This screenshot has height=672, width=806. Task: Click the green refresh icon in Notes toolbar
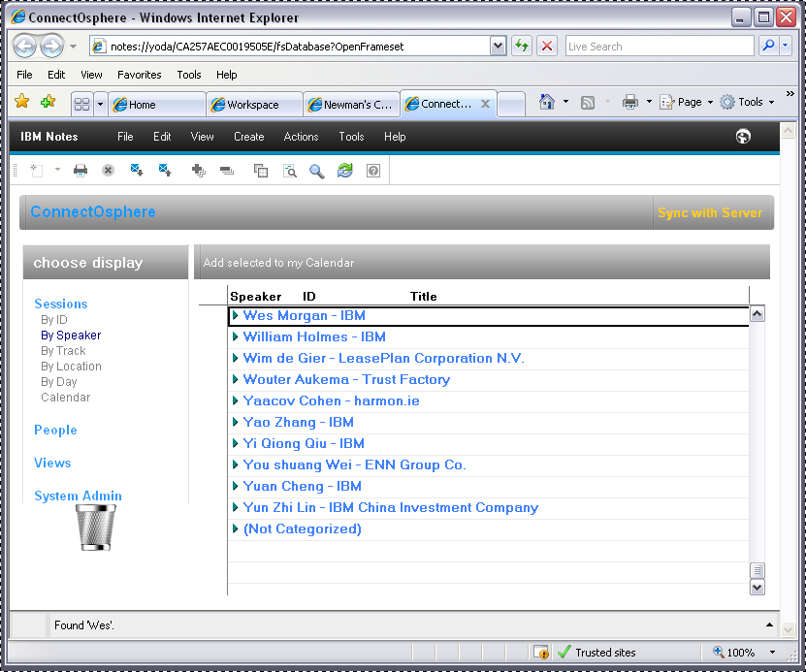[345, 171]
